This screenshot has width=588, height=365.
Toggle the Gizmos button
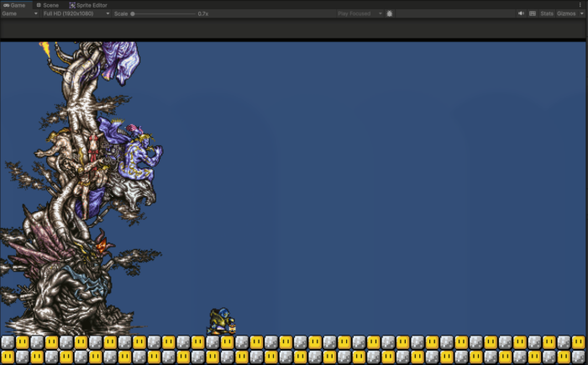[x=565, y=13]
